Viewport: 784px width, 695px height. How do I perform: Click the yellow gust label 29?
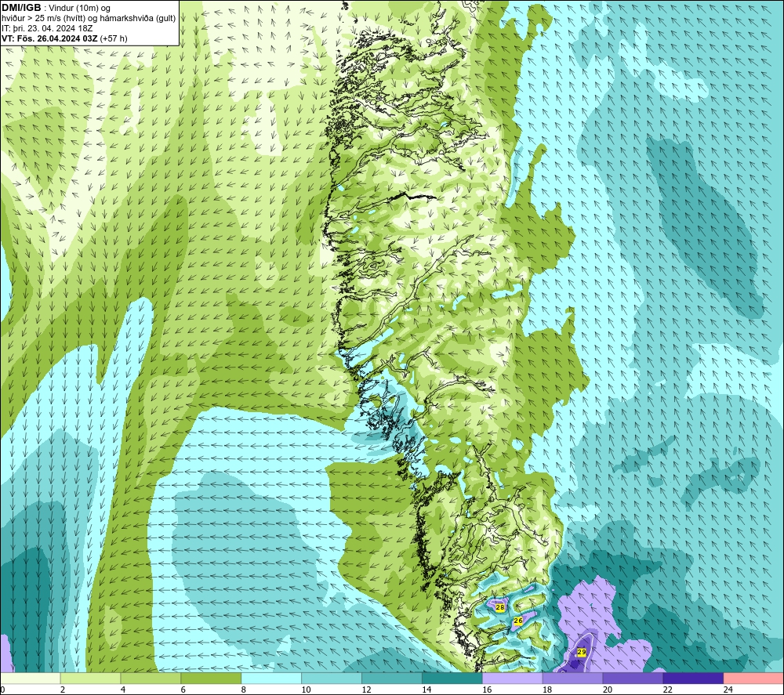coord(582,652)
